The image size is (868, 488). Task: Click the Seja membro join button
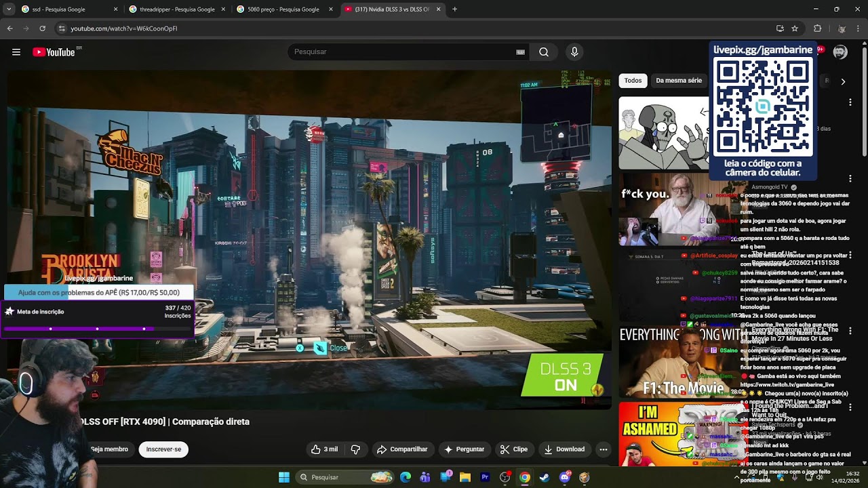109,449
